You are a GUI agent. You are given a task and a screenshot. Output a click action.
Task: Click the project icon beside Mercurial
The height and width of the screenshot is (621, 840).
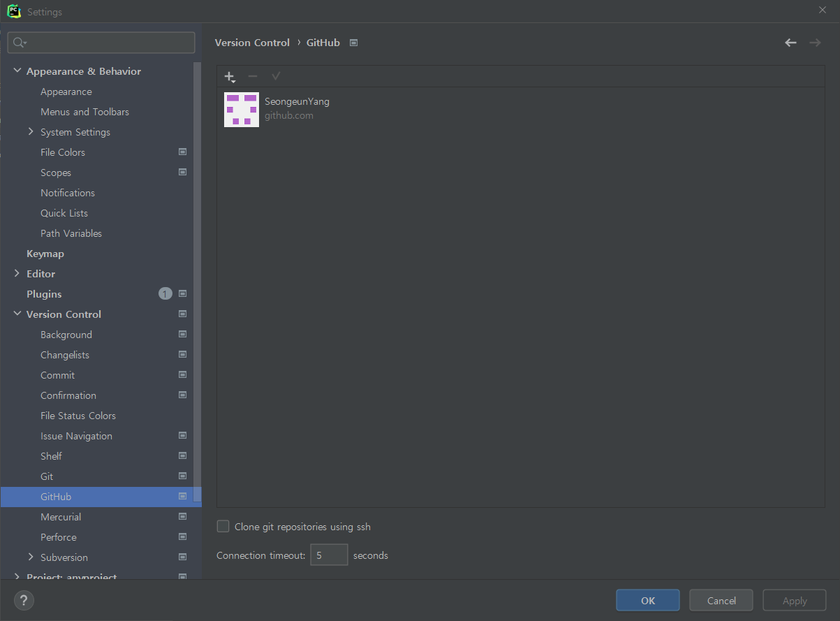click(182, 516)
